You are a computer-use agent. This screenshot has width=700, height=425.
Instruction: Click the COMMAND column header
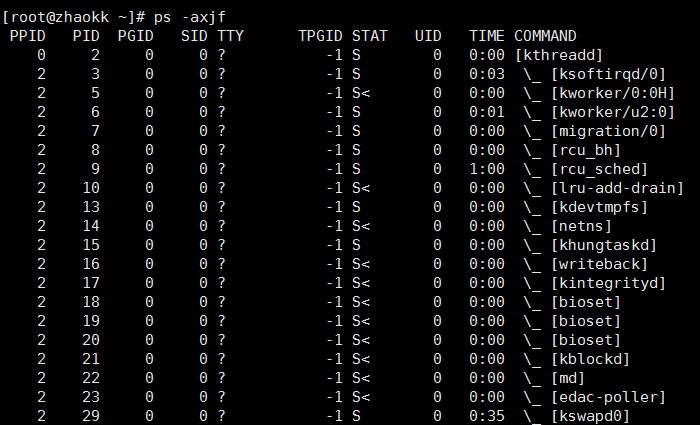pos(545,36)
